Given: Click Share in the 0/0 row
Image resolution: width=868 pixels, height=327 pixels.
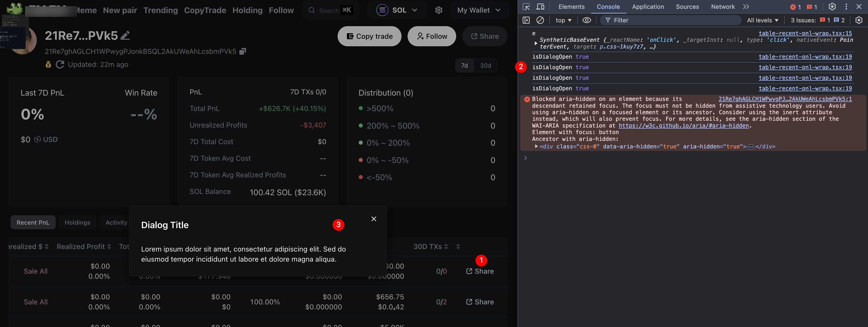Looking at the screenshot, I should [480, 271].
